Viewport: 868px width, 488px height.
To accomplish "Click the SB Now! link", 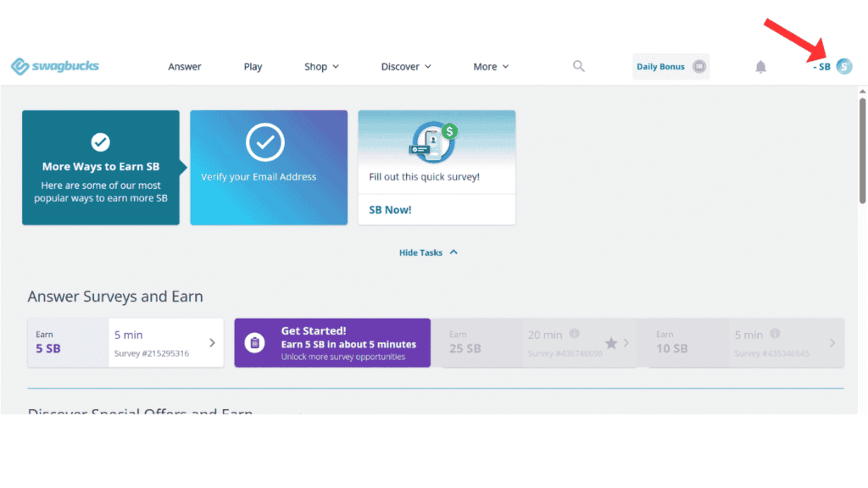I will 389,209.
